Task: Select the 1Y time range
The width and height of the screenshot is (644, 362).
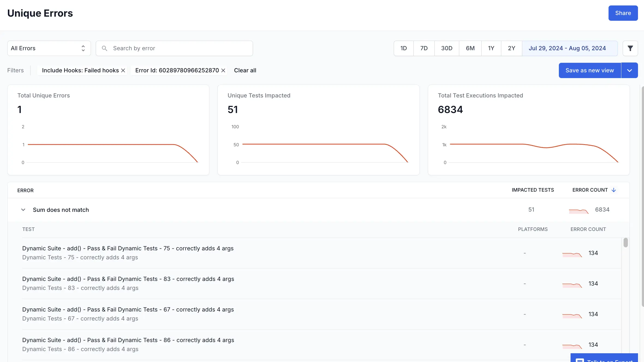Action: tap(491, 48)
